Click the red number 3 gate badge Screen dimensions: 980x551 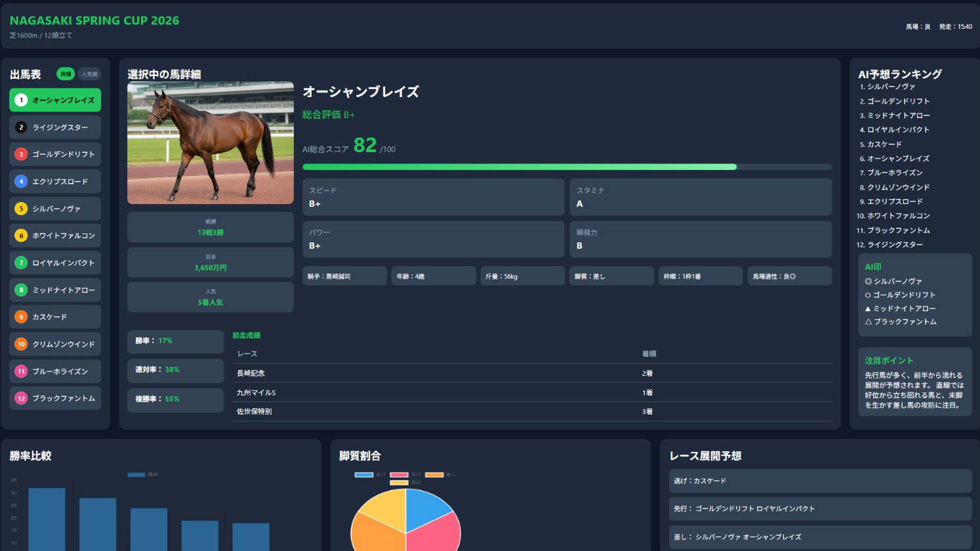tap(21, 154)
